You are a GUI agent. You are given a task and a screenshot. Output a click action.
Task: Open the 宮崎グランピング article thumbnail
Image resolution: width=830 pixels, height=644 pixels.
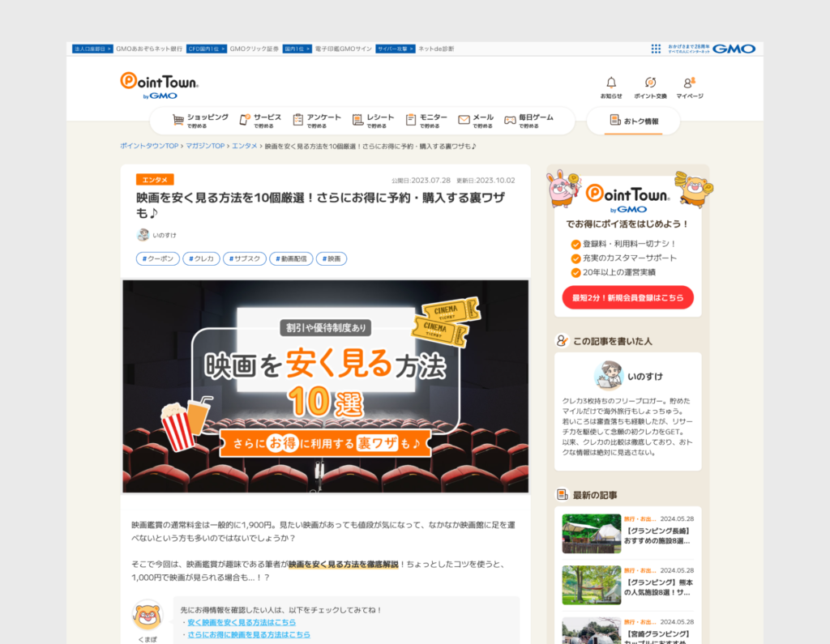pyautogui.click(x=591, y=631)
